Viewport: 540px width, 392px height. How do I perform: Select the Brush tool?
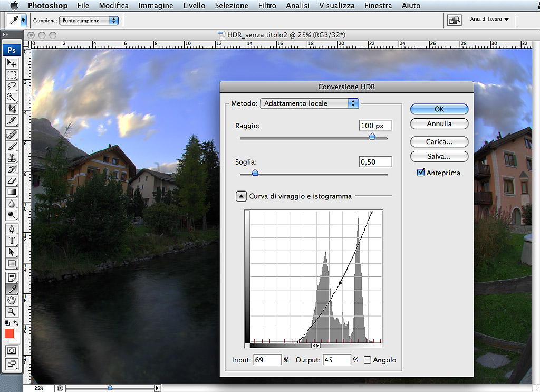tap(12, 146)
